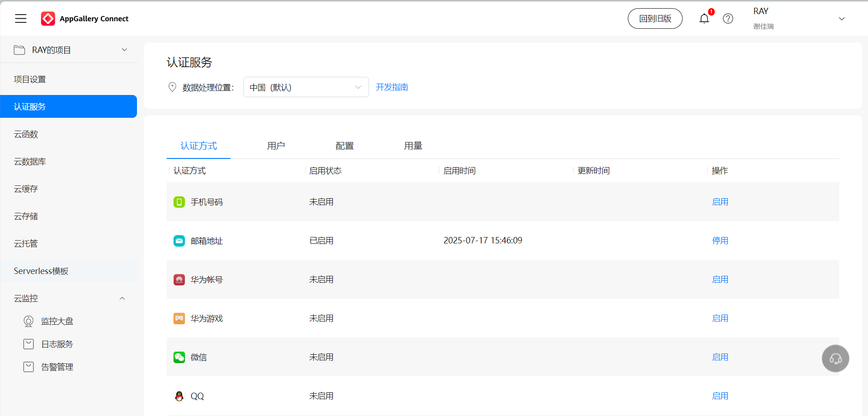Click the 回到旧版 button
The image size is (868, 416).
tap(655, 19)
